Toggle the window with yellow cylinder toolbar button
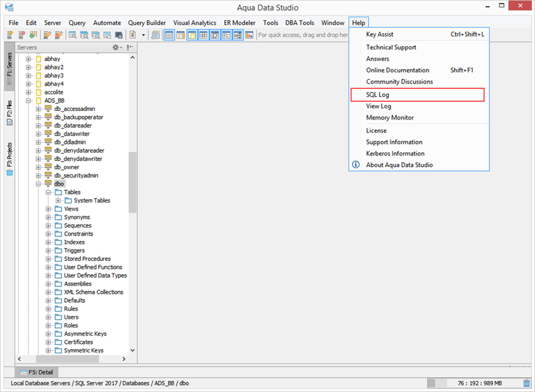Screen dimensions: 535x392 pyautogui.click(x=192, y=35)
